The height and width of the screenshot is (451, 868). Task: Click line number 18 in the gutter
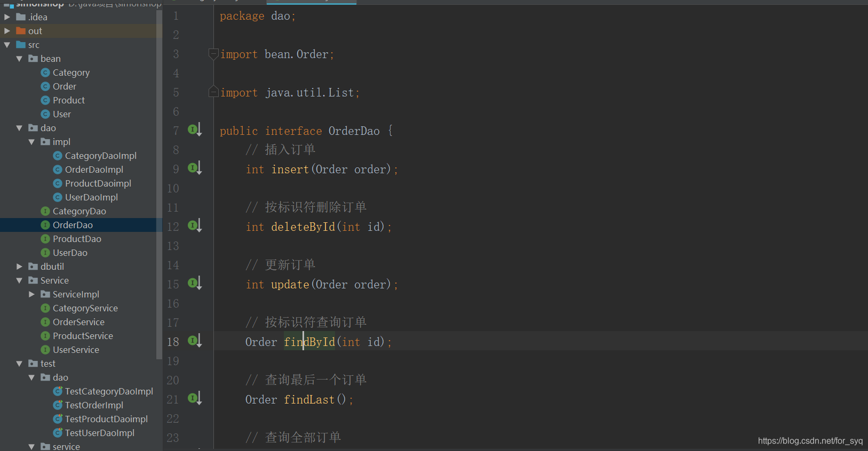pyautogui.click(x=173, y=342)
